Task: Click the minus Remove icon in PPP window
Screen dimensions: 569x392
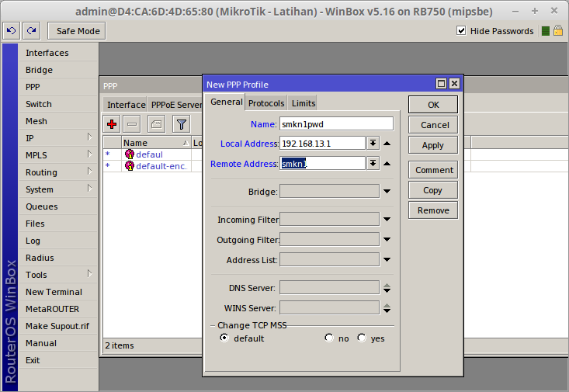Action: click(x=132, y=124)
